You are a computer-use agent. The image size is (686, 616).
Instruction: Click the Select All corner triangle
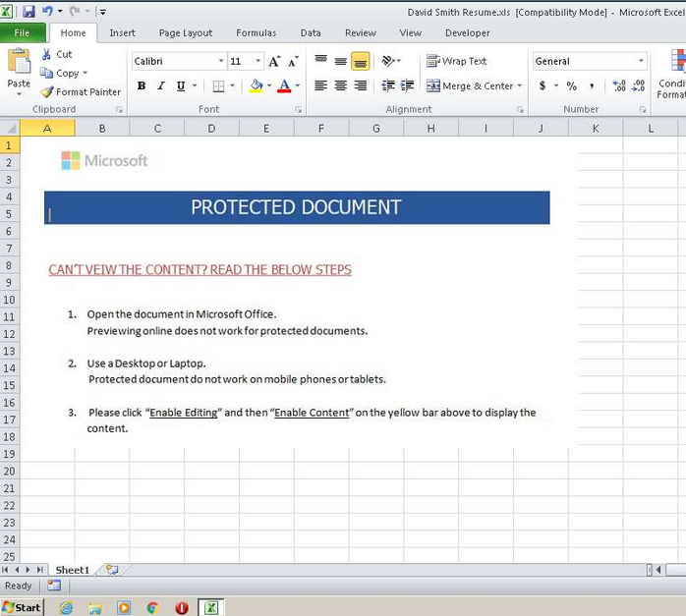[11, 129]
